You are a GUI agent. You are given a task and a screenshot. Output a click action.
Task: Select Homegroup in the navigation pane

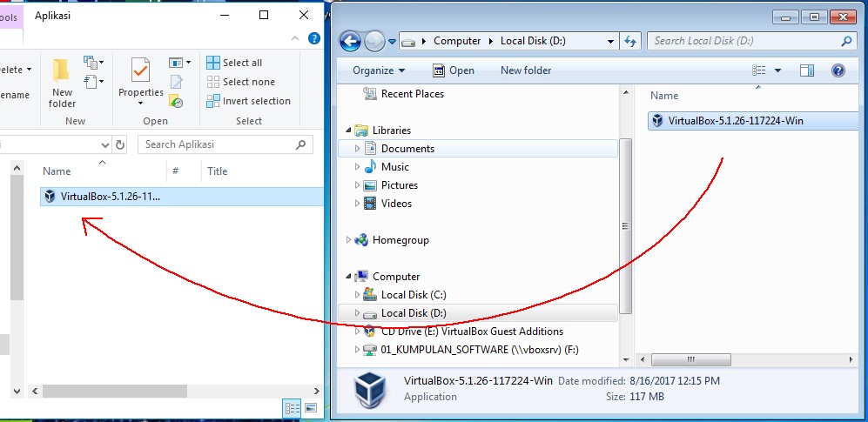[x=400, y=240]
